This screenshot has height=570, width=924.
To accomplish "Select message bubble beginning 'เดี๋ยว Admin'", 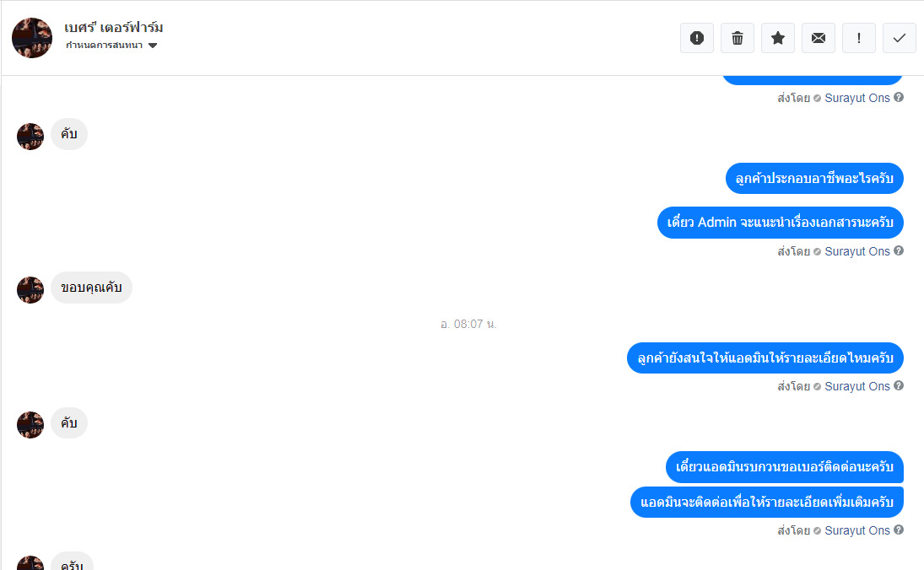I will tap(781, 223).
